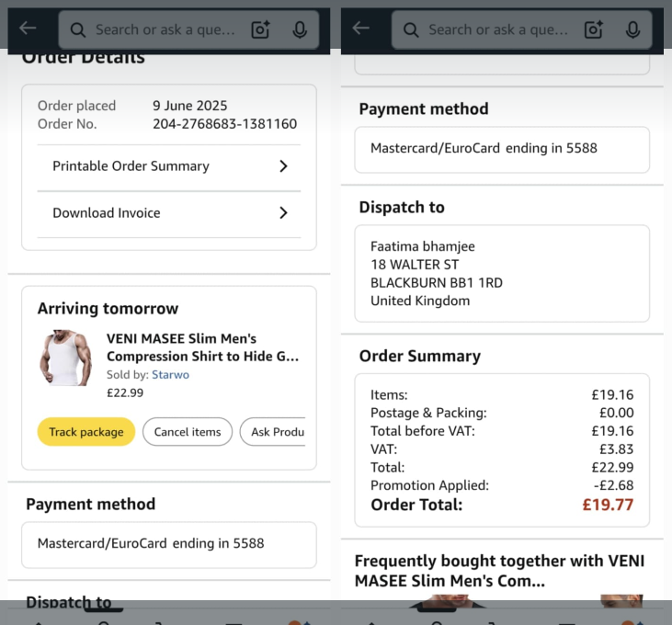The height and width of the screenshot is (625, 672).
Task: Tap the Mastercard ending 5588 payment box
Action: (169, 544)
